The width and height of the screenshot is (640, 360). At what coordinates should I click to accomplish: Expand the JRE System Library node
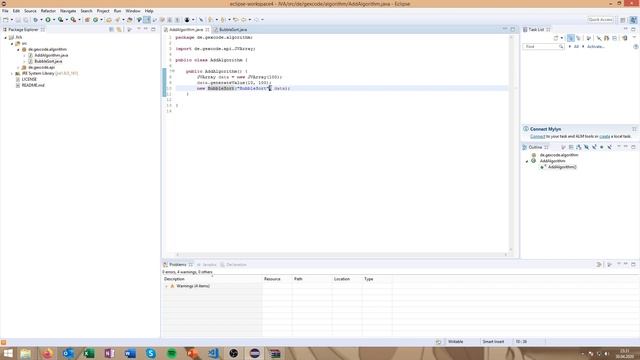click(12, 73)
